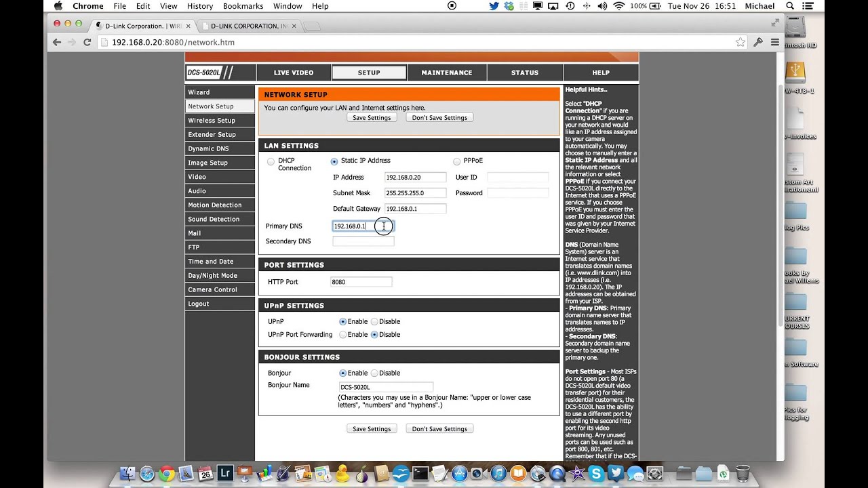The image size is (868, 488).
Task: Open Motion Detection in sidebar
Action: coord(220,205)
